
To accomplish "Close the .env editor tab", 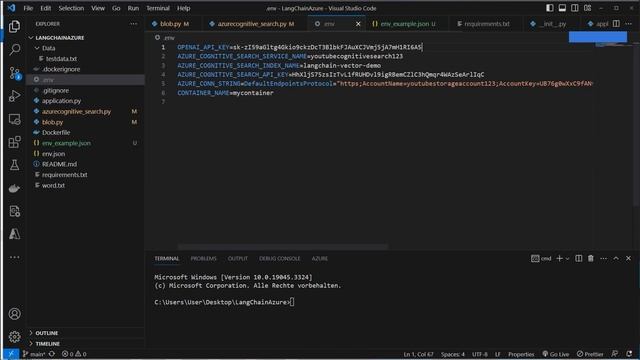I will 358,24.
